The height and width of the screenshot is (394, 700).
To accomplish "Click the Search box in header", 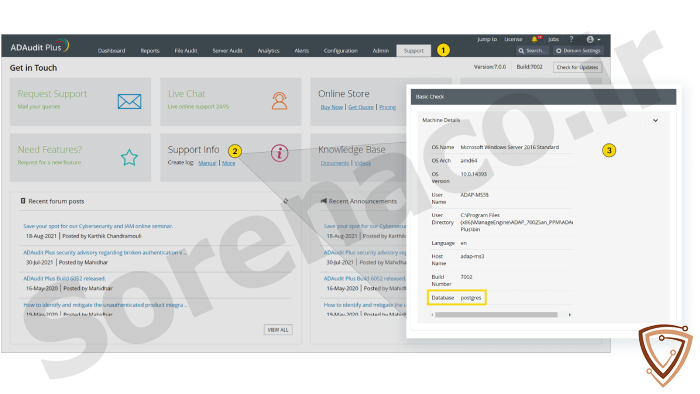I will coord(532,51).
